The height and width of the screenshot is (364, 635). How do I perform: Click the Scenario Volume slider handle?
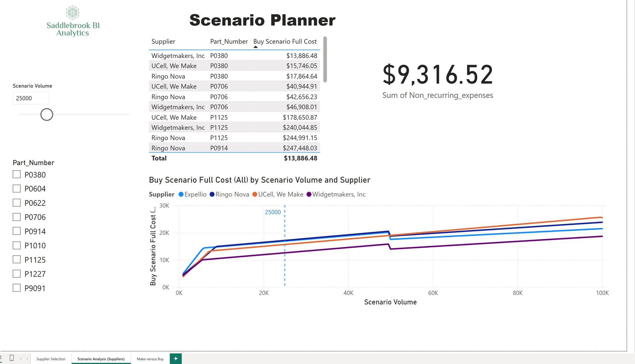point(47,114)
